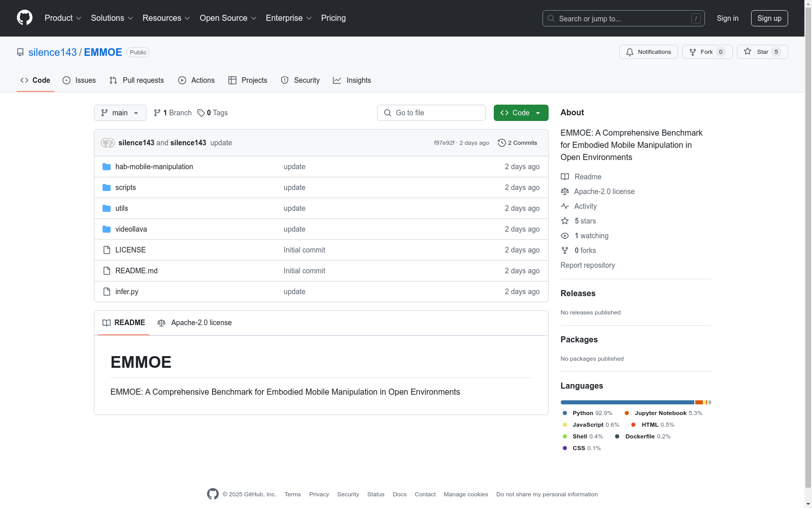
Task: Open the Solutions dropdown menu
Action: point(112,18)
